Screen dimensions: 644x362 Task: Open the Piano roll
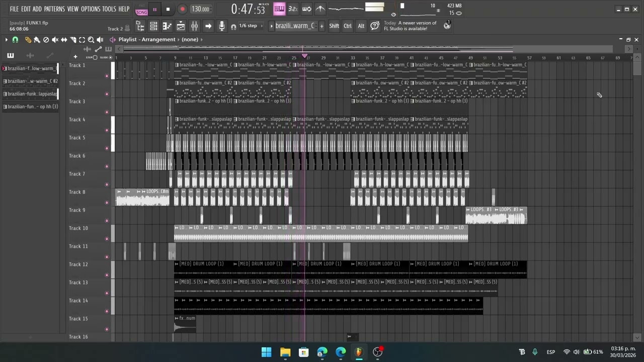click(167, 26)
